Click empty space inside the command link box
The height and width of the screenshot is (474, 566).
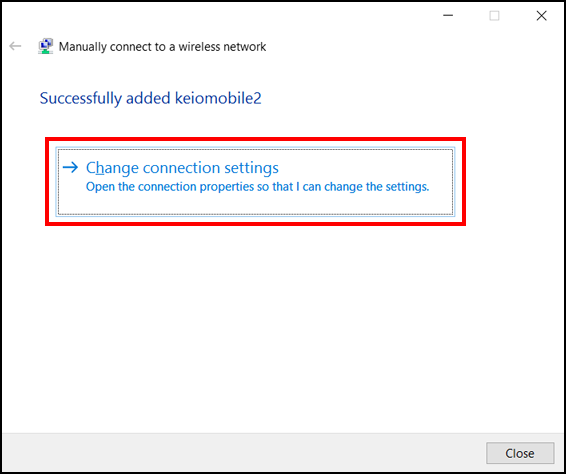point(361,204)
